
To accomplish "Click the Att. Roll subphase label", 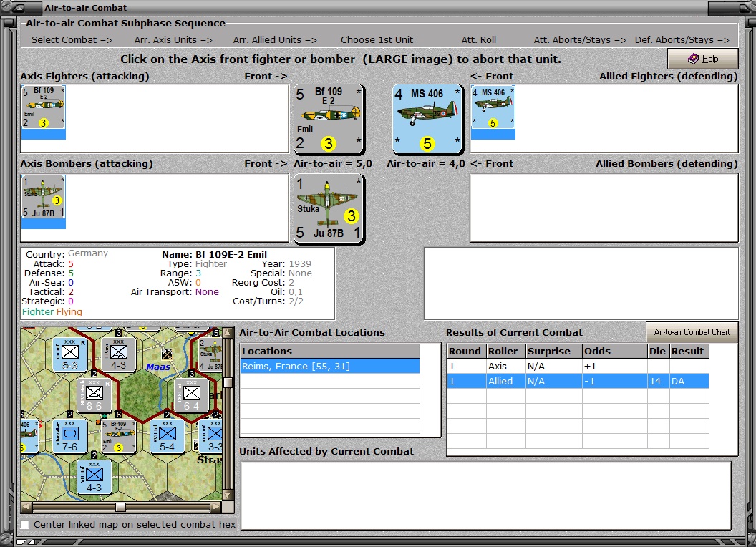I will point(479,40).
